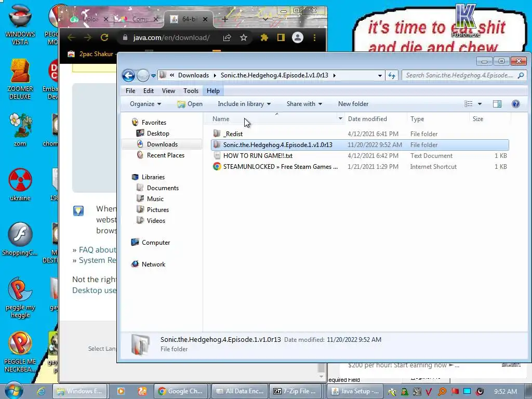This screenshot has width=532, height=399.
Task: Click Explorer's forward navigation arrow
Action: (x=143, y=75)
